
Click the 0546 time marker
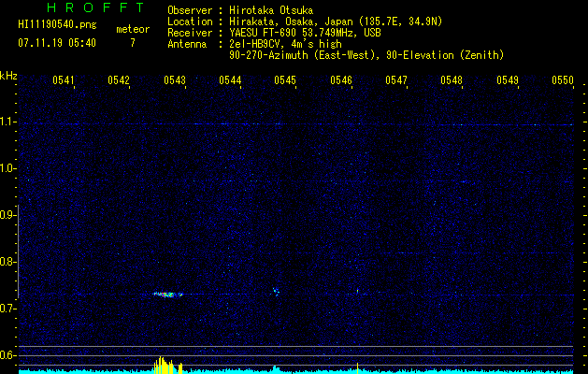click(341, 79)
